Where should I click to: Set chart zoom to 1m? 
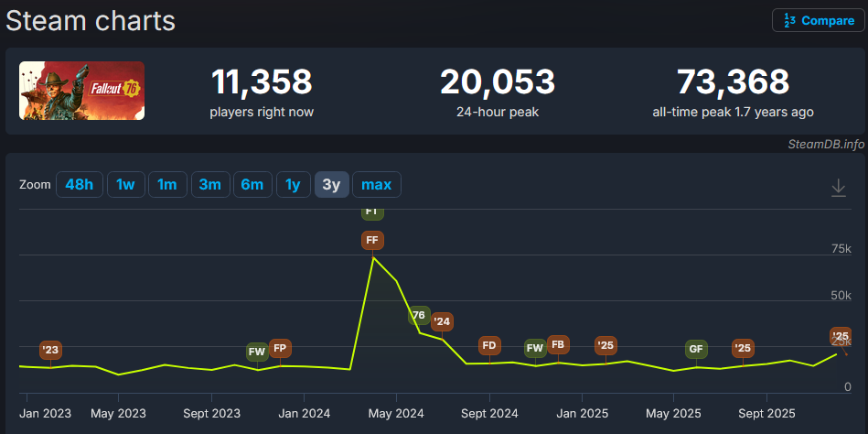(167, 185)
